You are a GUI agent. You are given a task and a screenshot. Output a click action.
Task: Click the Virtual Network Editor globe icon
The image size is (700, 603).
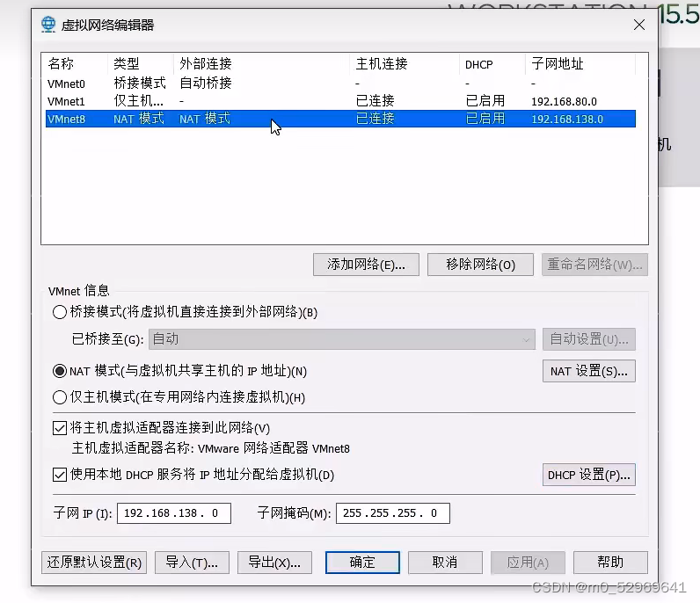[x=48, y=24]
